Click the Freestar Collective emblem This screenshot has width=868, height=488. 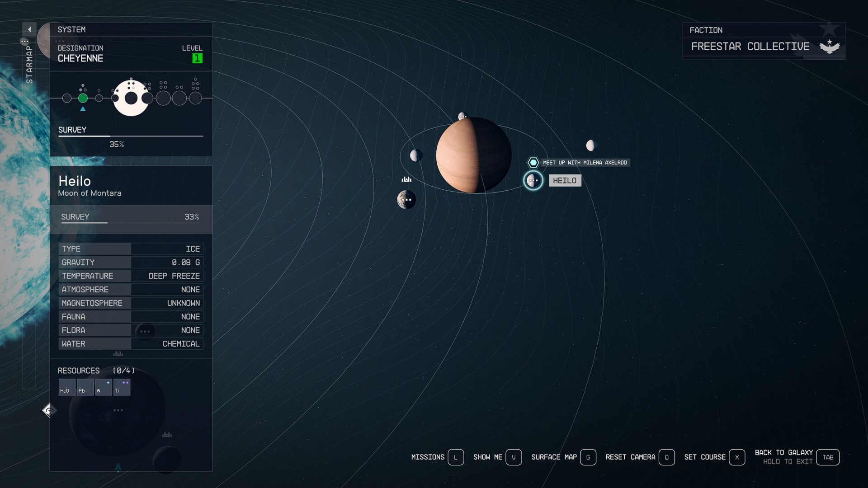tap(830, 46)
